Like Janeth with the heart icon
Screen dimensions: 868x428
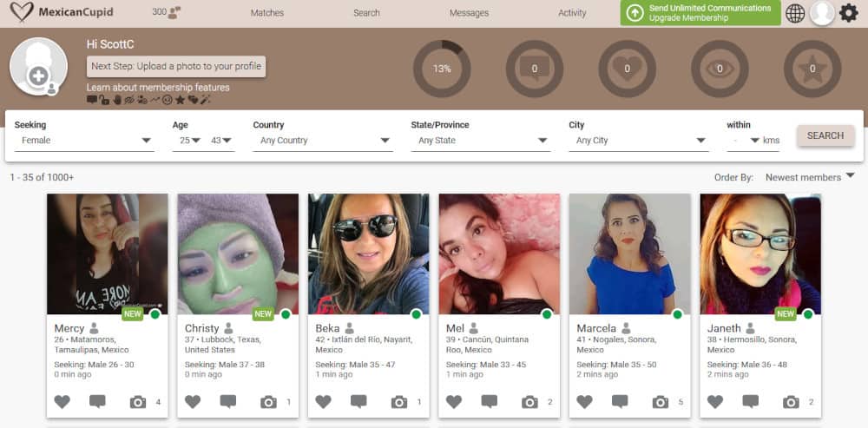coord(715,402)
